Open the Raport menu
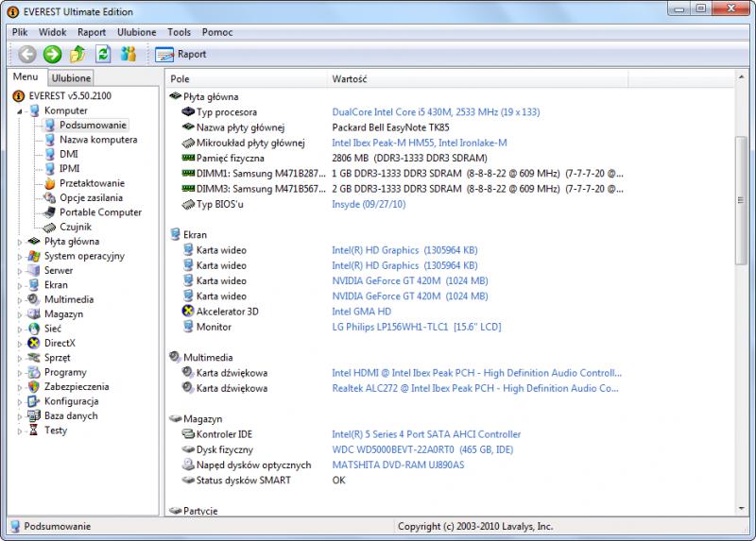 pyautogui.click(x=91, y=32)
